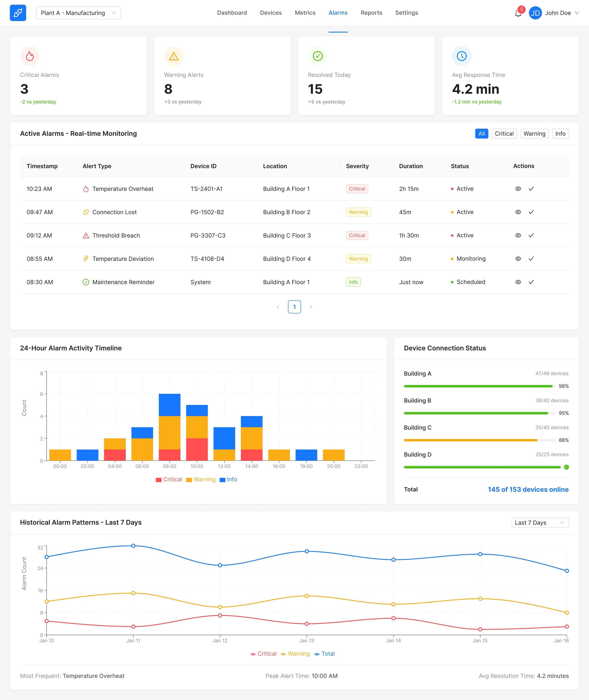Click the notification bell icon
589x700 pixels.
tap(518, 13)
